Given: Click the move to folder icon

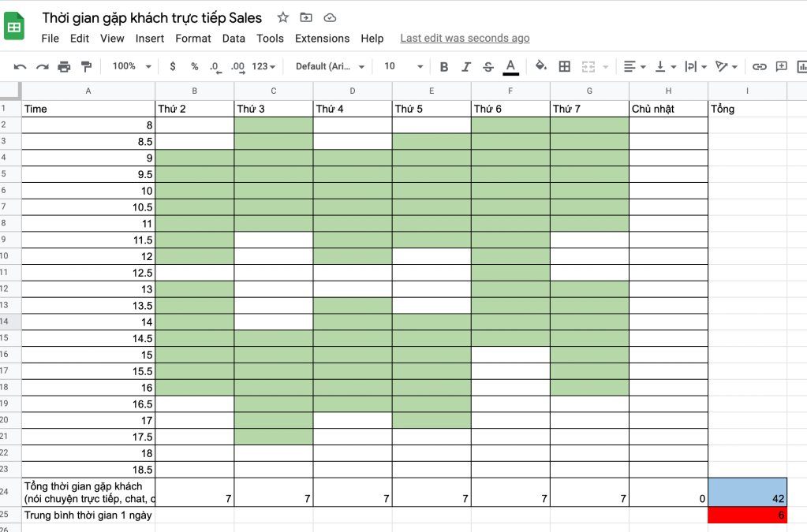Looking at the screenshot, I should (306, 17).
